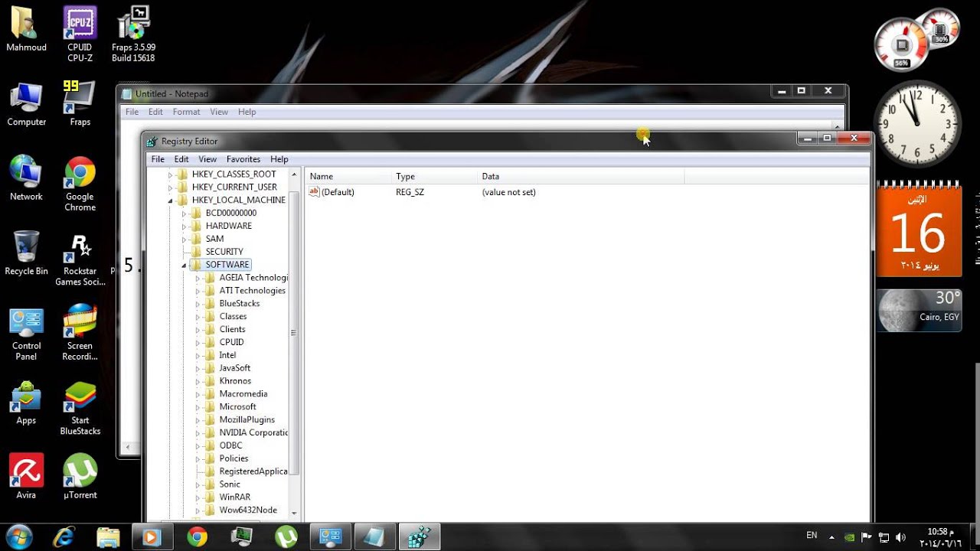Click the Cairo weather gadget

tap(919, 310)
